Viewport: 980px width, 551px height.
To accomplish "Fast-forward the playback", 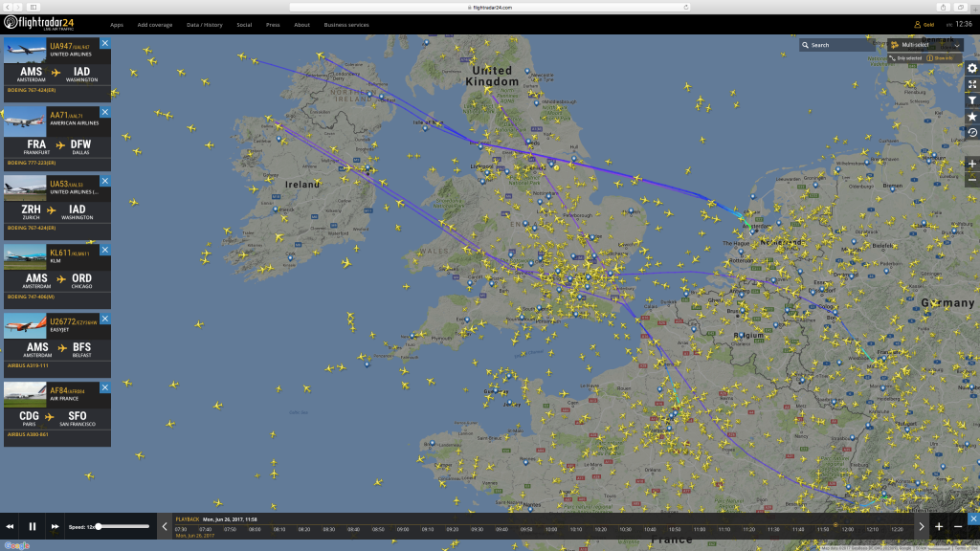I will 55,527.
